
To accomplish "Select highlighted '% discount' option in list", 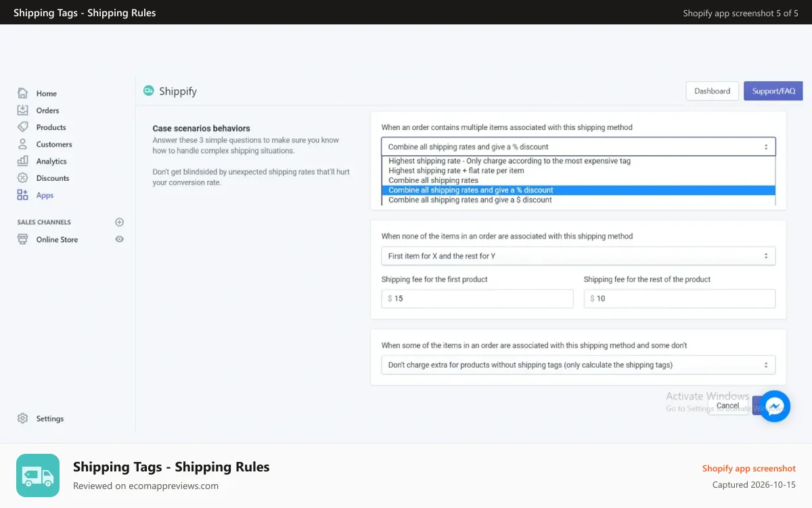I will tap(579, 190).
